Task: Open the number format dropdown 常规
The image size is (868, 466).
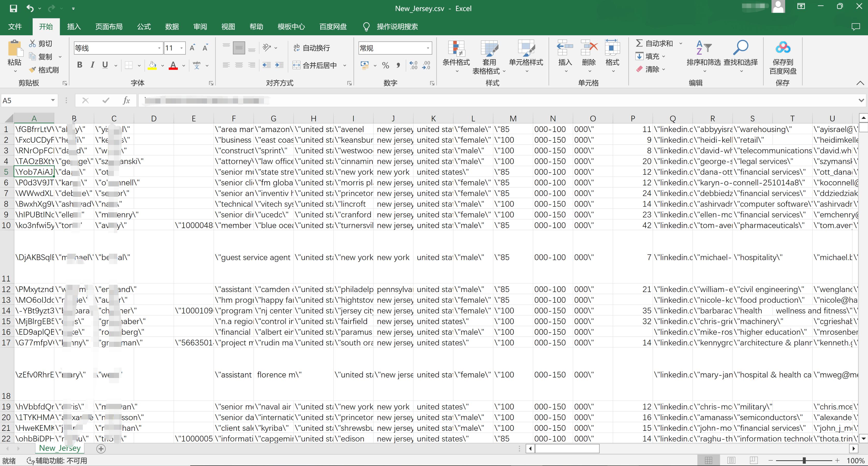Action: coord(428,48)
